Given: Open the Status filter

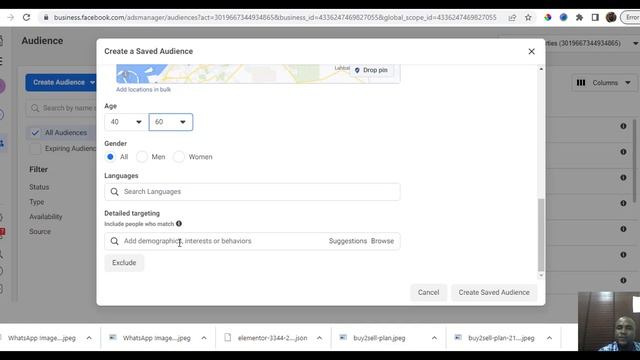Looking at the screenshot, I should [x=39, y=187].
